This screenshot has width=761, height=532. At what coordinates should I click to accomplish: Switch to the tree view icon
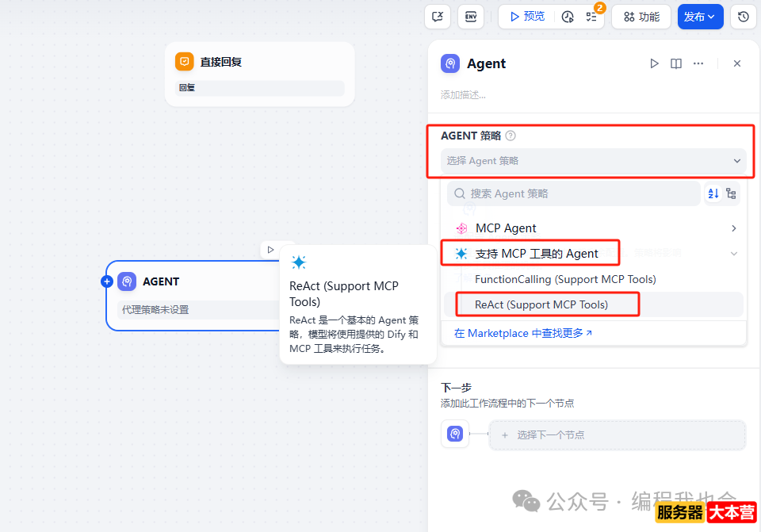[x=731, y=193]
